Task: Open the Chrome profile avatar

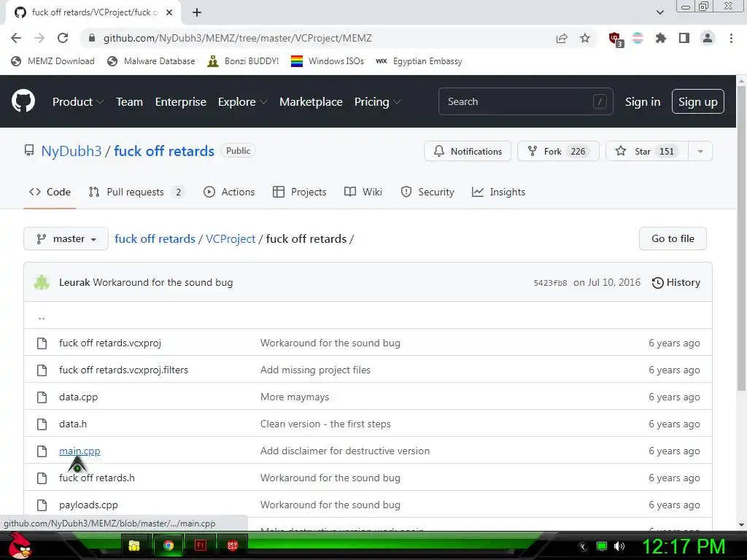Action: [708, 38]
